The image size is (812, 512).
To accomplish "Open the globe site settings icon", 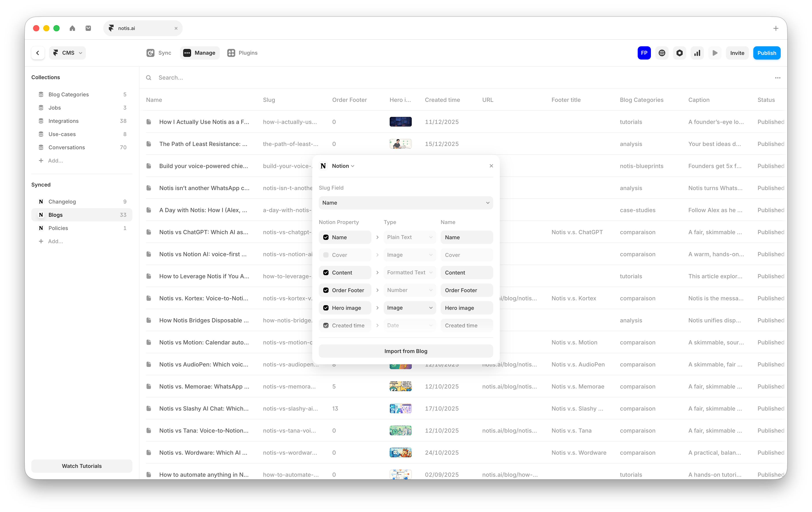I will 662,53.
